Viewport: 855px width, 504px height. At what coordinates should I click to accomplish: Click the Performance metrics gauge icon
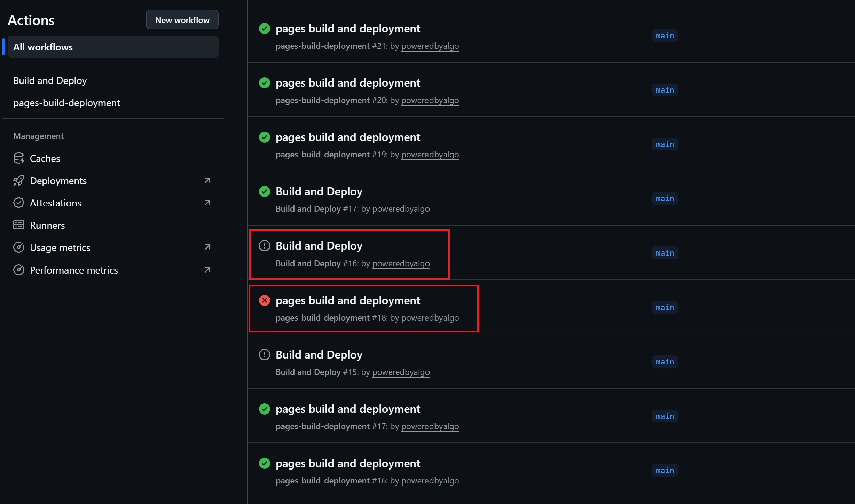click(19, 270)
